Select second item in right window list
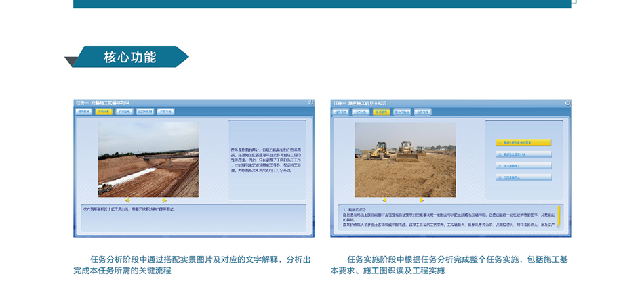 pos(523,154)
